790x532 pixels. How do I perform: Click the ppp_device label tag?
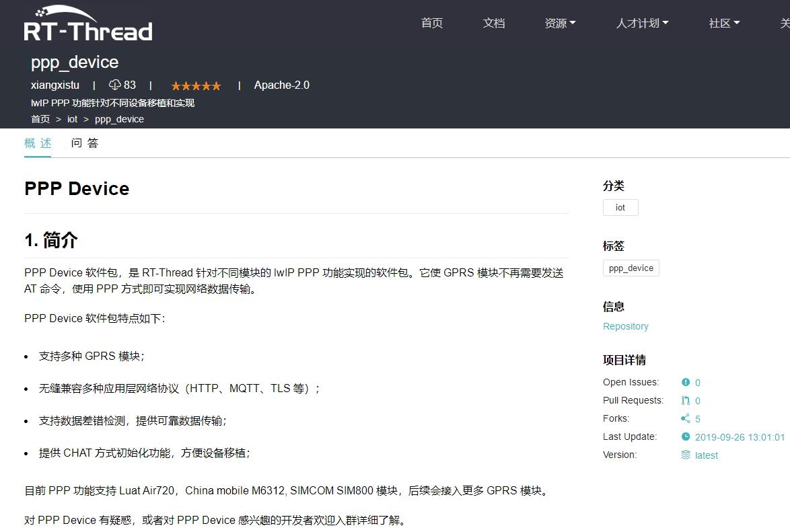point(631,268)
